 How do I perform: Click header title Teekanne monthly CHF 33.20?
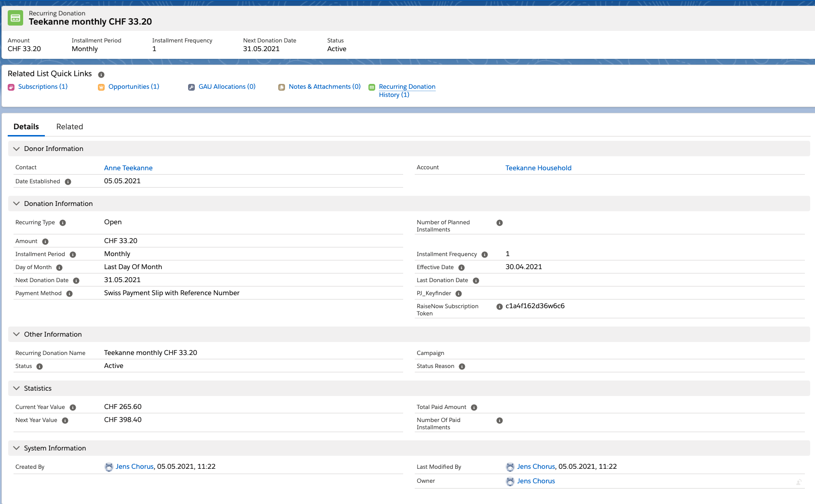click(x=90, y=22)
